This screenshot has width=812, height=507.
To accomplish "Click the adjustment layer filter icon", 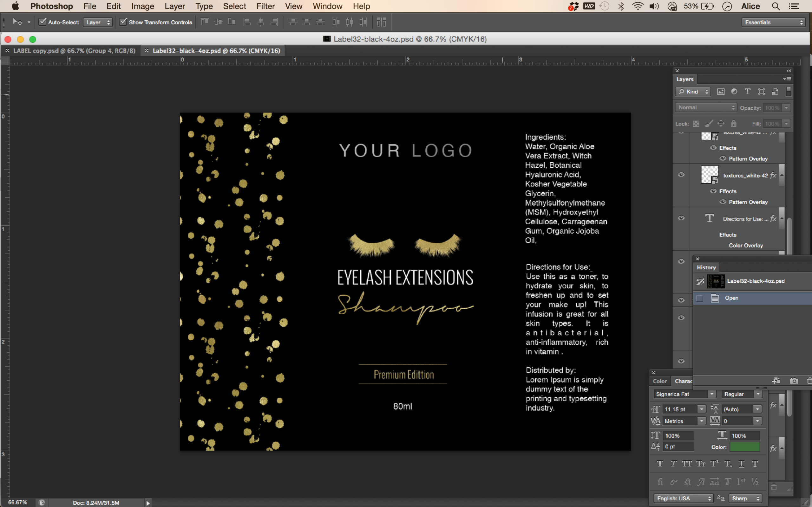I will pos(734,92).
